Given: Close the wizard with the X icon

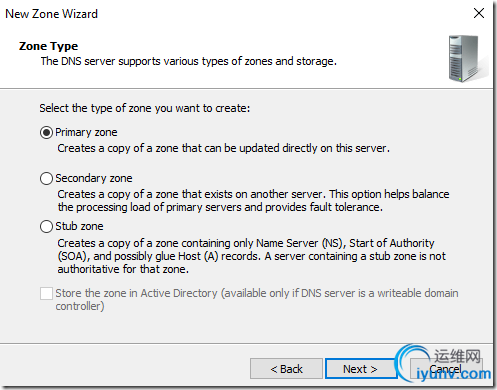Looking at the screenshot, I should 479,13.
